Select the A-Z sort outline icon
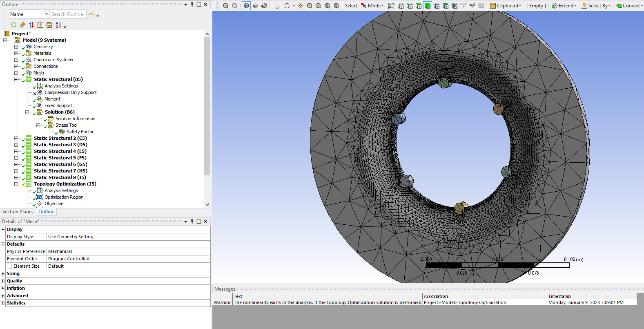The width and height of the screenshot is (644, 329). [x=58, y=25]
